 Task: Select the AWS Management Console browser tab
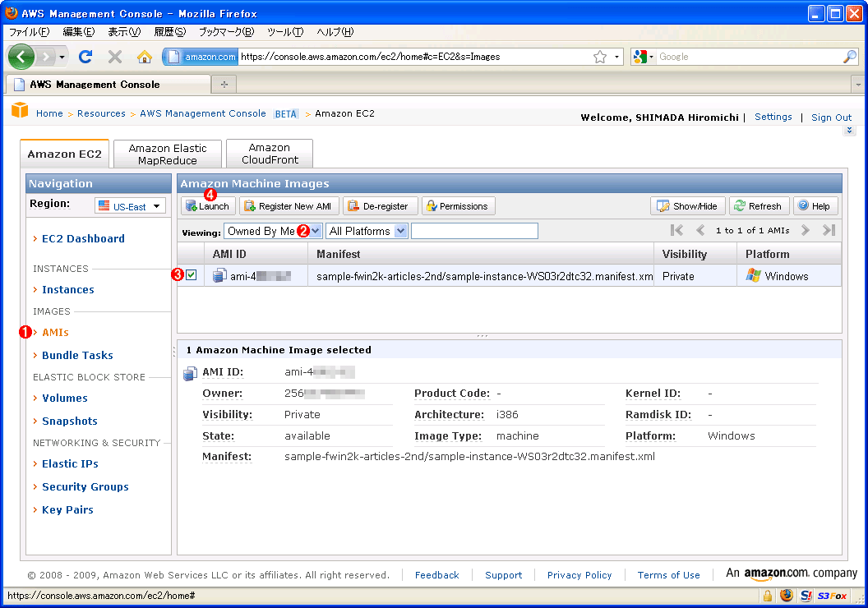point(108,85)
